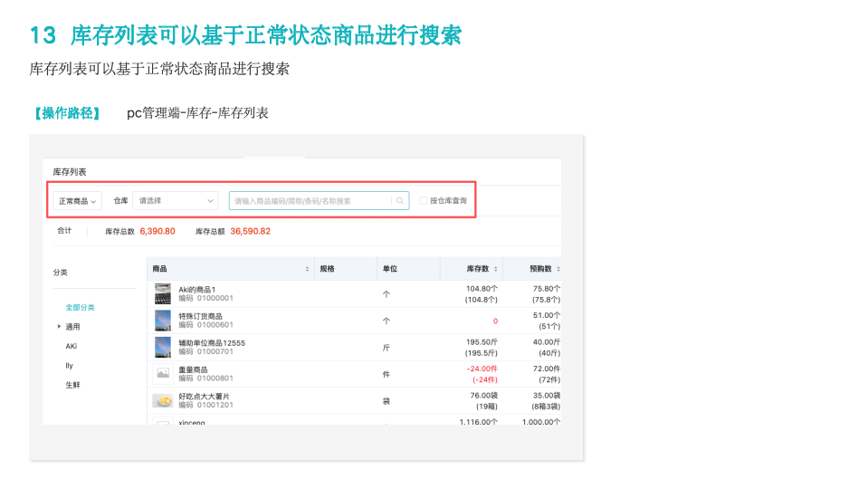Click code 01000601

215,325
